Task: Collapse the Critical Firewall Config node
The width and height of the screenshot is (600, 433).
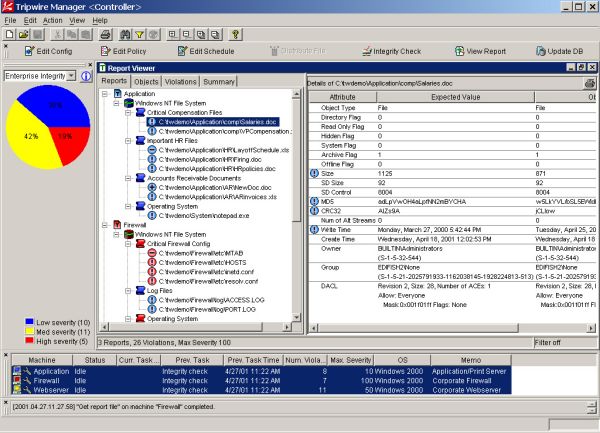Action: pyautogui.click(x=128, y=244)
